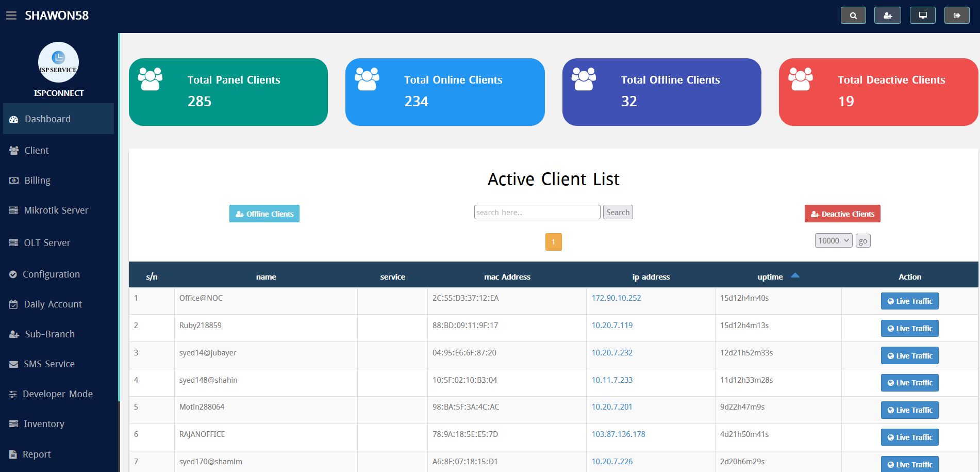Open SMS Service in sidebar
The height and width of the screenshot is (472, 980).
tap(58, 364)
